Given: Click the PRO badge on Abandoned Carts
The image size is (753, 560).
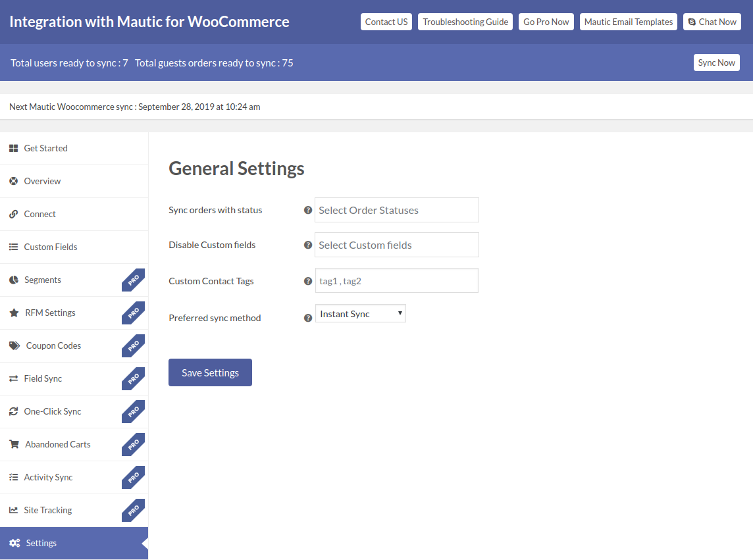Looking at the screenshot, I should (133, 444).
